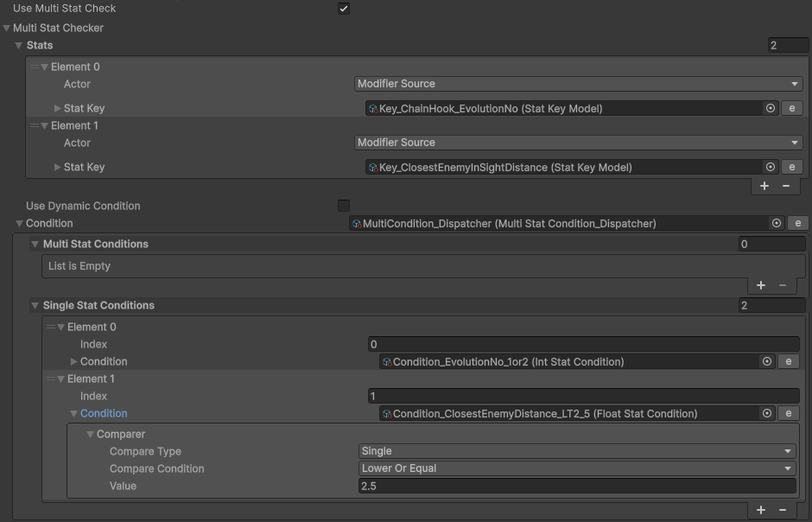Viewport: 812px width, 522px height.
Task: Expand Stat Key under Stats Element 1
Action: (58, 167)
